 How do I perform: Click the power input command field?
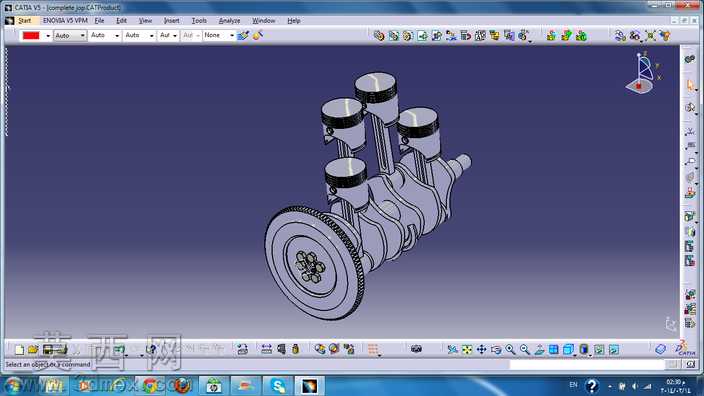click(x=587, y=365)
